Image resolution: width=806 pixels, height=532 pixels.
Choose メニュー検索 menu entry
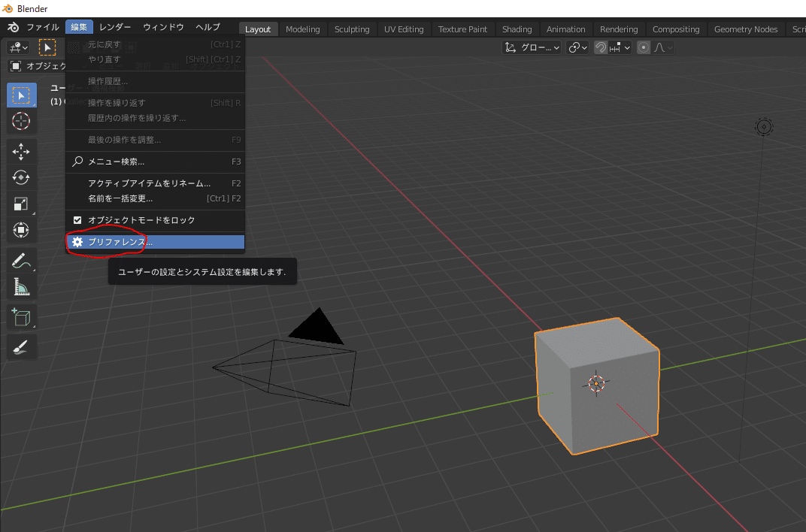[x=155, y=162]
